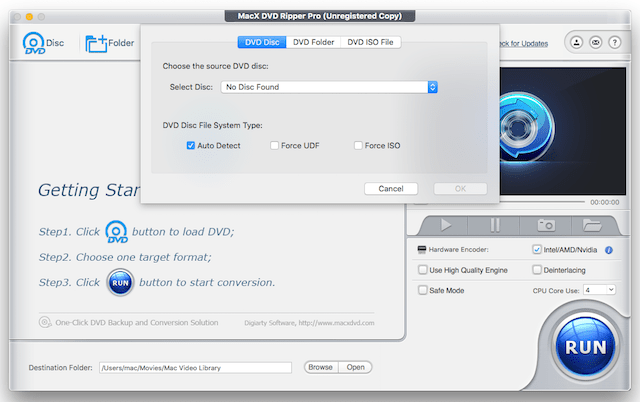Open the user account icon
This screenshot has height=402, width=640.
[576, 42]
